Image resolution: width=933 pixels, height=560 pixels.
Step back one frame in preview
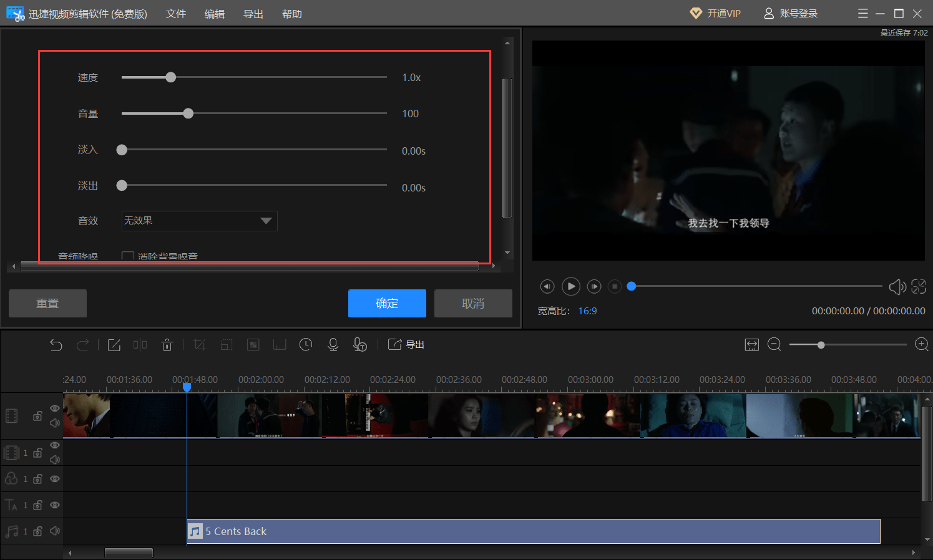(x=547, y=286)
